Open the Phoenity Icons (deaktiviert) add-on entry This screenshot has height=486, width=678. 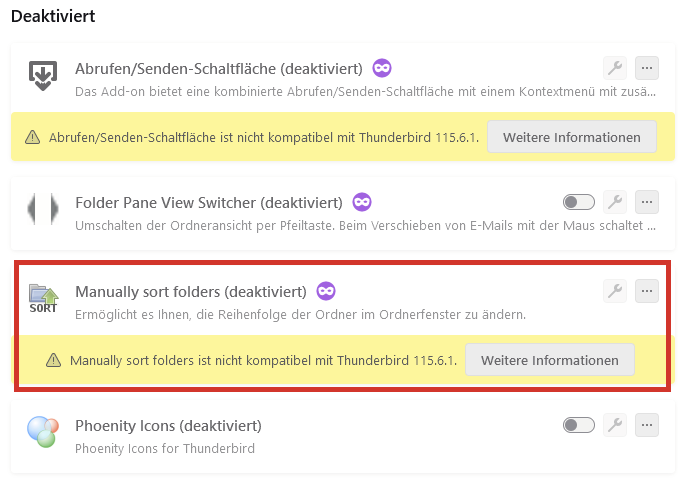(168, 426)
